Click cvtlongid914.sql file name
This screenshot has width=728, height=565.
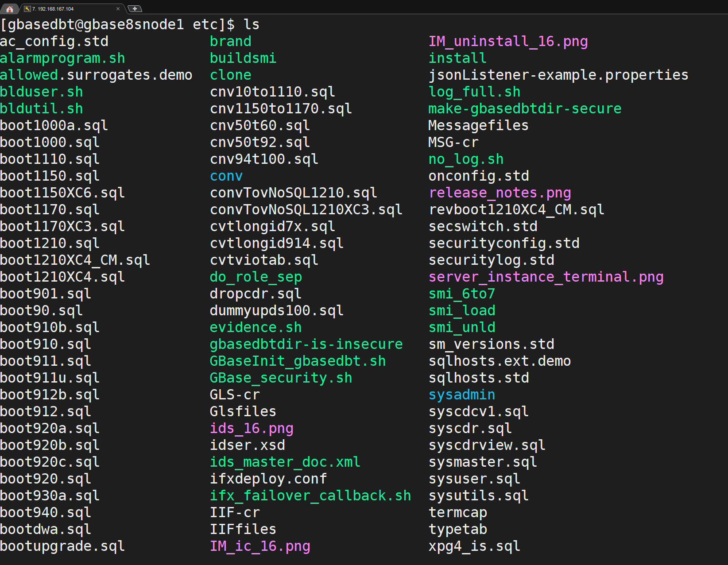coord(277,244)
